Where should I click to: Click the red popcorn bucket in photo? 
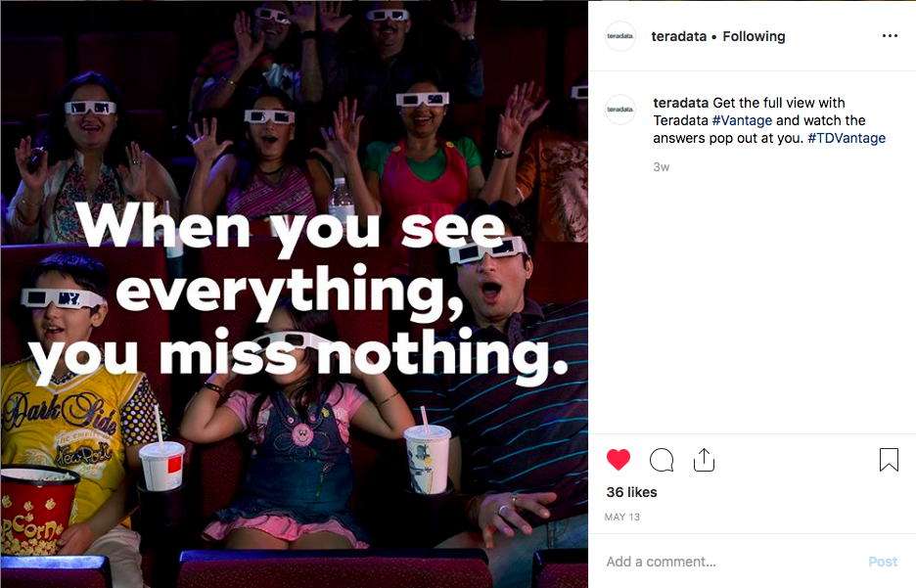pyautogui.click(x=36, y=510)
